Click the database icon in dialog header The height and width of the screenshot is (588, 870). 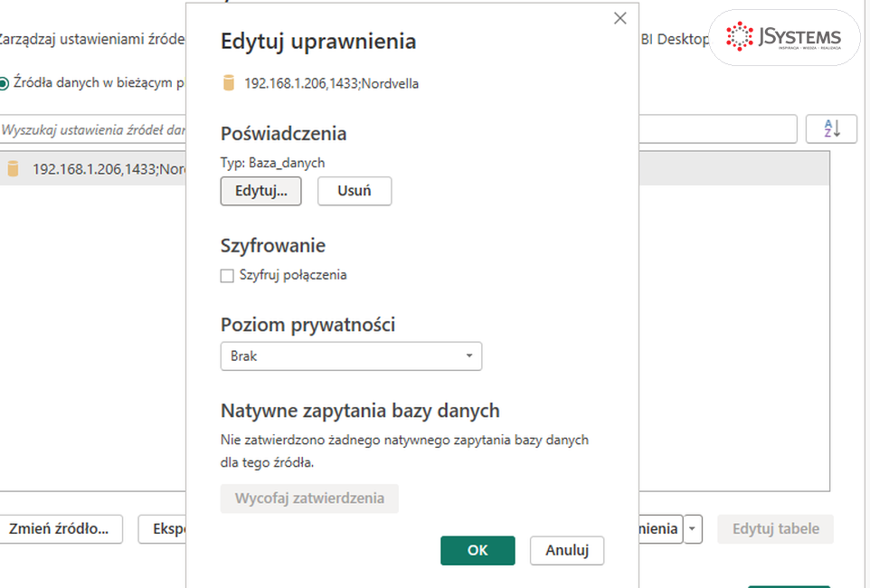click(229, 83)
